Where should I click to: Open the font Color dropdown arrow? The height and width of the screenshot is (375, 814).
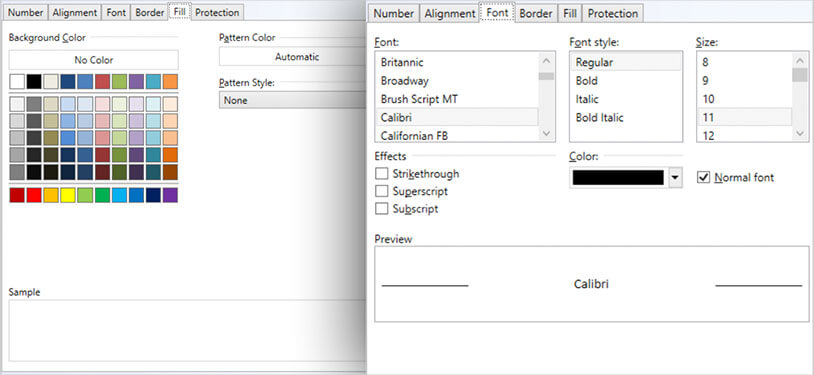click(x=674, y=178)
